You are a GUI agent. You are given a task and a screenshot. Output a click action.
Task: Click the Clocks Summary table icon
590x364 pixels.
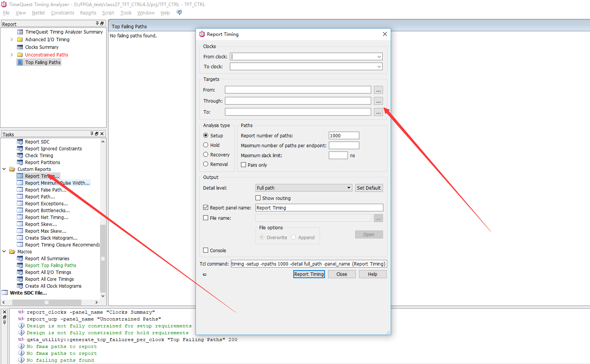click(20, 47)
